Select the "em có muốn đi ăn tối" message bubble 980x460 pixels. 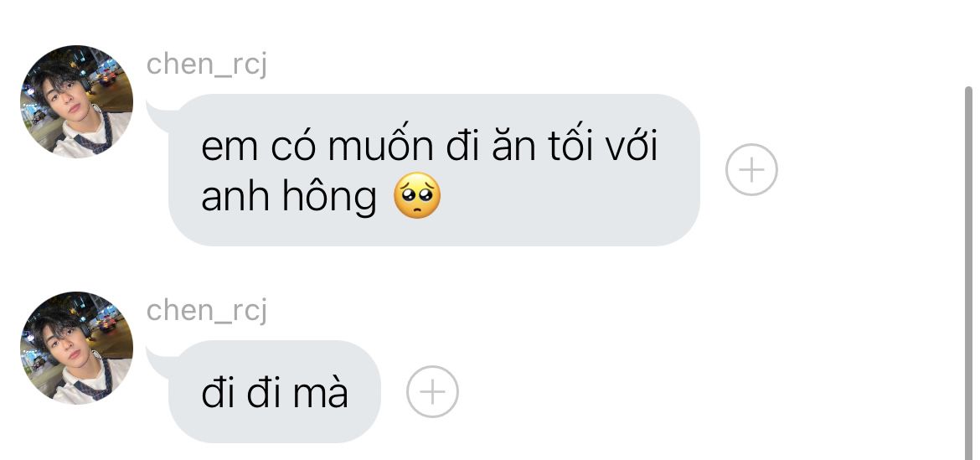[x=434, y=170]
